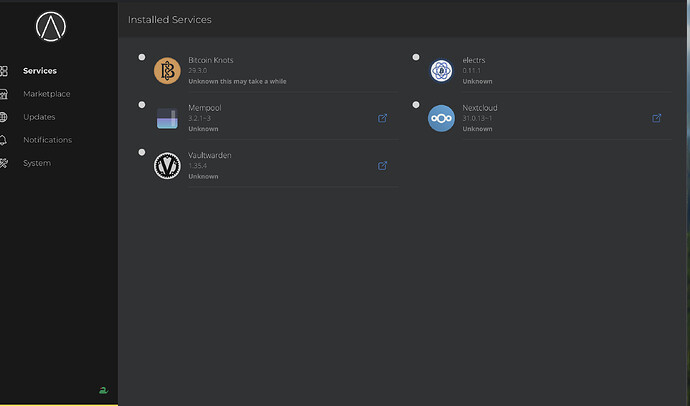The image size is (690, 406).
Task: Click the Mempool app icon
Action: coord(167,118)
